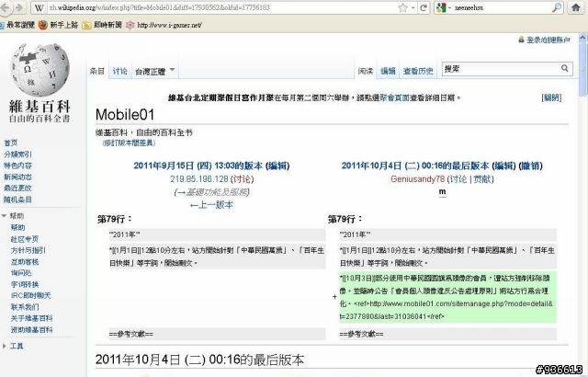588x377 pixels.
Task: Click the vertical scrollbar thumb
Action: (582, 68)
